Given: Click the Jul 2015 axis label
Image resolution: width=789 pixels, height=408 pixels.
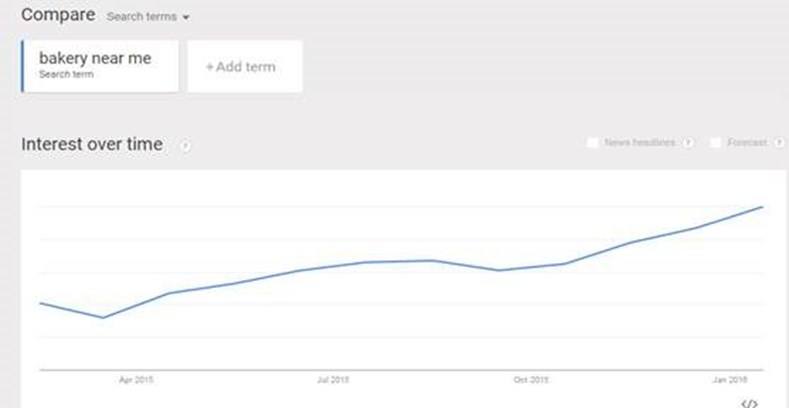Looking at the screenshot, I should tap(333, 380).
